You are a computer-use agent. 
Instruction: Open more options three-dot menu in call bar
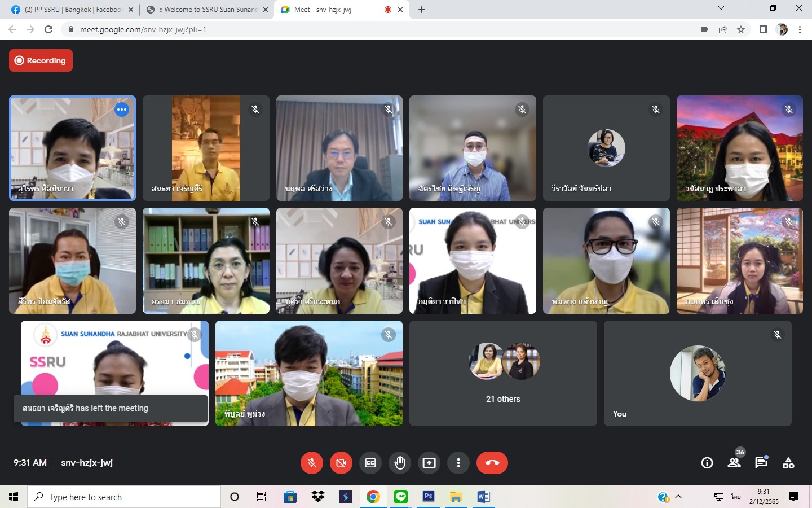click(x=458, y=463)
